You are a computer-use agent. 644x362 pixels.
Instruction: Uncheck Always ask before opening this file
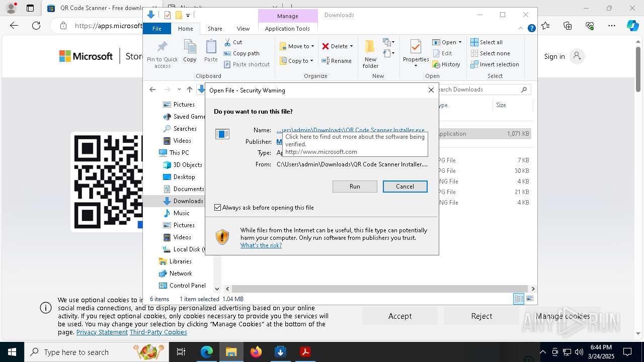tap(217, 208)
